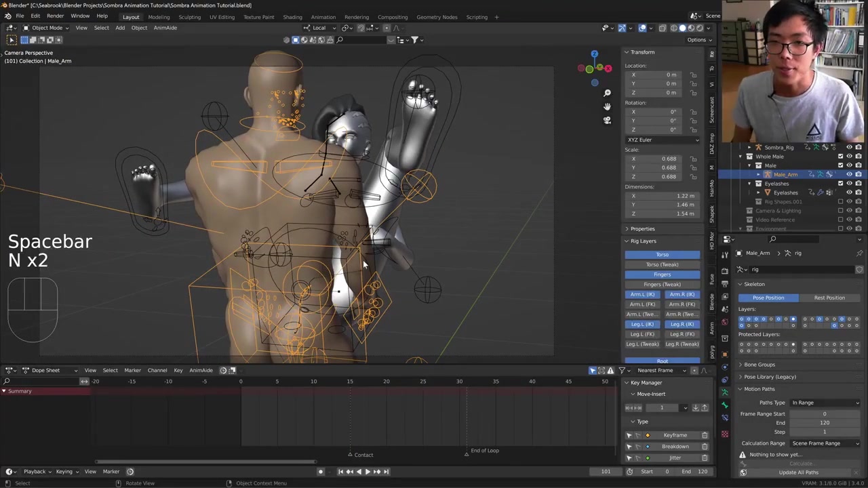Open the Render menu

[x=55, y=16]
